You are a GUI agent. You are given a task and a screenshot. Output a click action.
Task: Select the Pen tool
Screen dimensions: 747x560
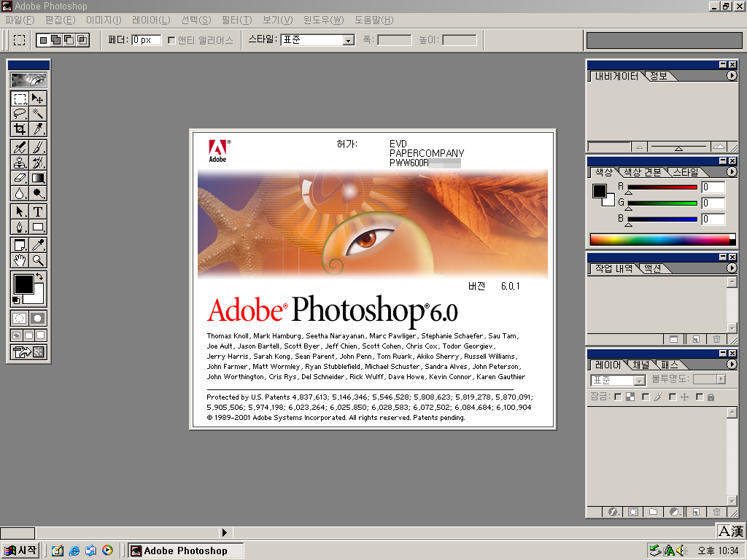(20, 227)
